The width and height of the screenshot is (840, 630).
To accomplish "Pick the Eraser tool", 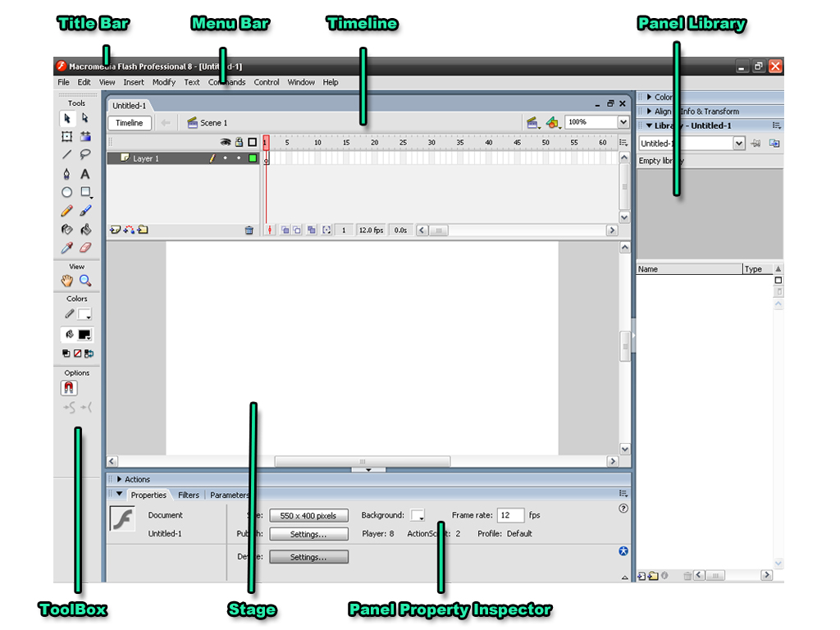I will [x=85, y=248].
